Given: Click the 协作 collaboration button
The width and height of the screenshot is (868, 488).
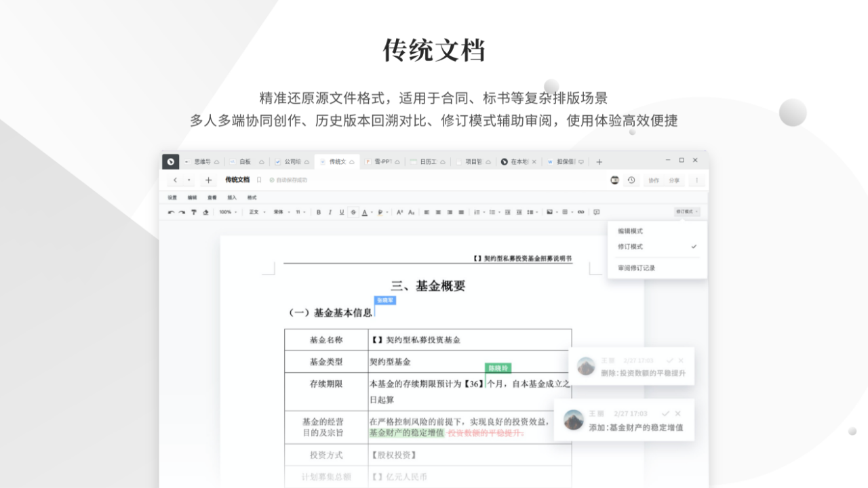Looking at the screenshot, I should coord(653,180).
